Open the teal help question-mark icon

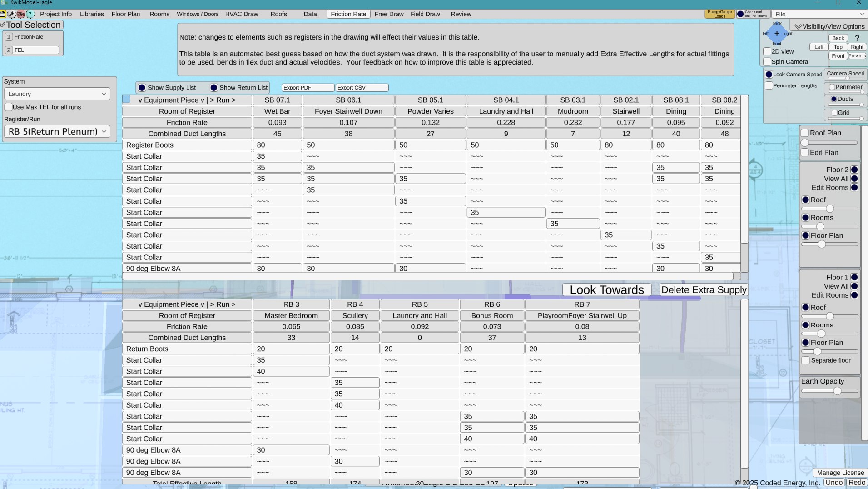(x=30, y=14)
